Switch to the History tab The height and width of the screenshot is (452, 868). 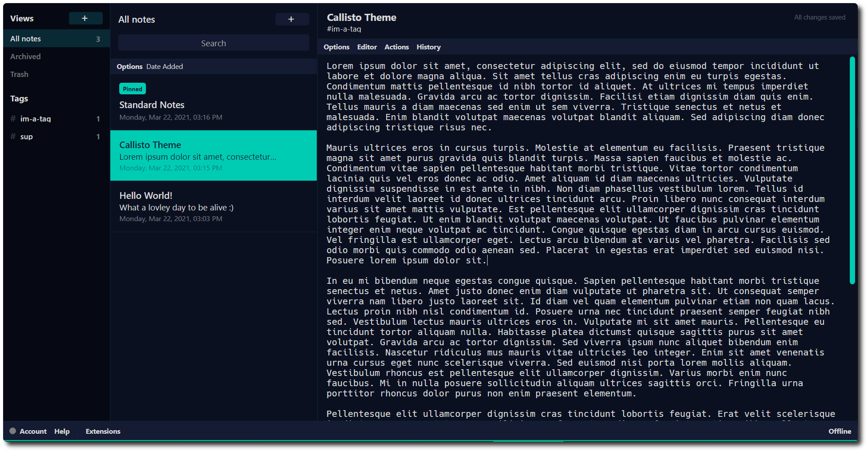point(428,47)
